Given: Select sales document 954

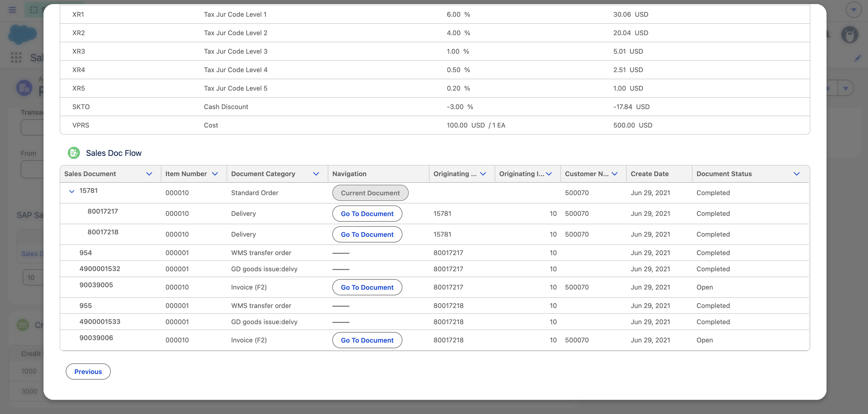Looking at the screenshot, I should (x=85, y=253).
